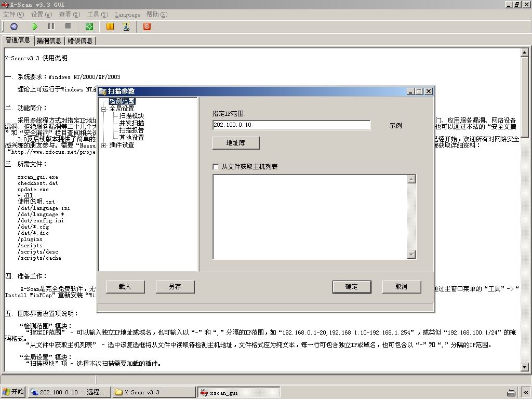The image size is (532, 399).
Task: Click heading X-Scan-v3.3 使用说明
Action: pyautogui.click(x=36, y=58)
